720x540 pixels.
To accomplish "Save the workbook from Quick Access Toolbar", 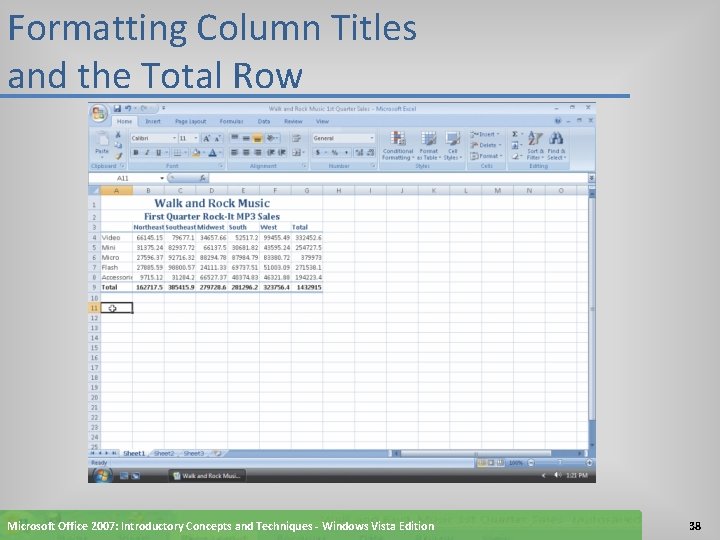I will point(117,108).
